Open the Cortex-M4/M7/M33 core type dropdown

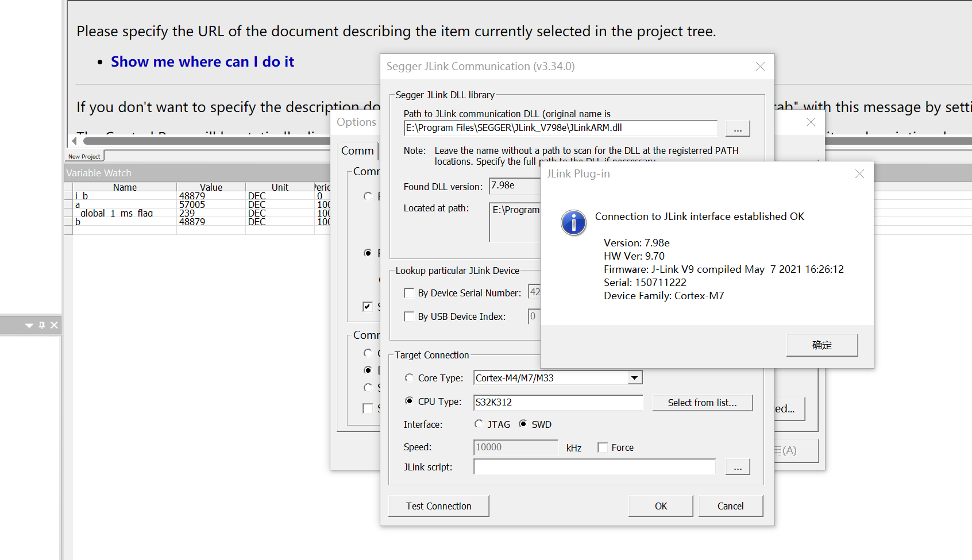634,377
